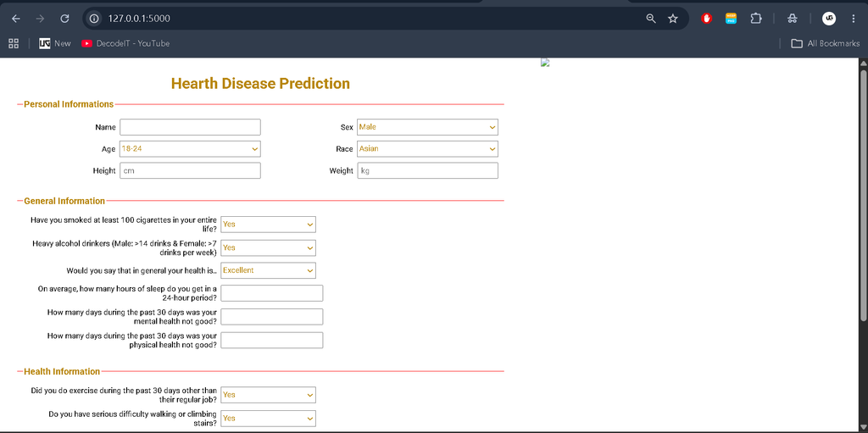Click the forward navigation arrow
The width and height of the screenshot is (868, 433).
(40, 19)
